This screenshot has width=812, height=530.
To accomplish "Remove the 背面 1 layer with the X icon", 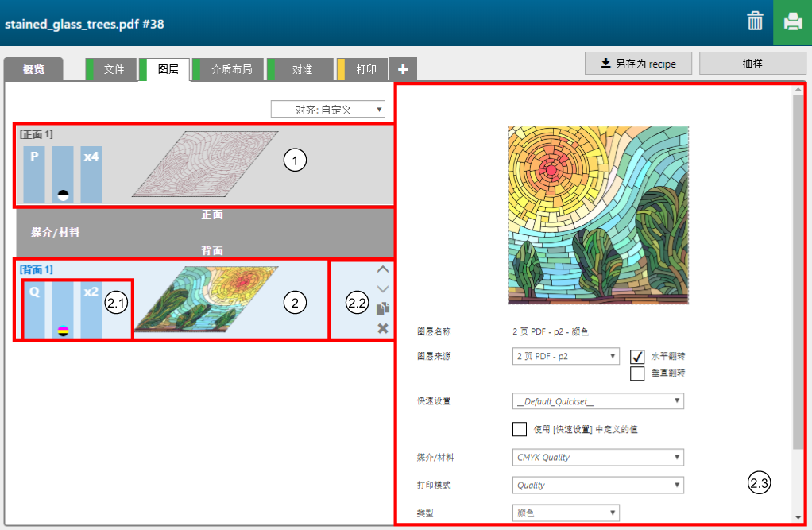I will (383, 328).
